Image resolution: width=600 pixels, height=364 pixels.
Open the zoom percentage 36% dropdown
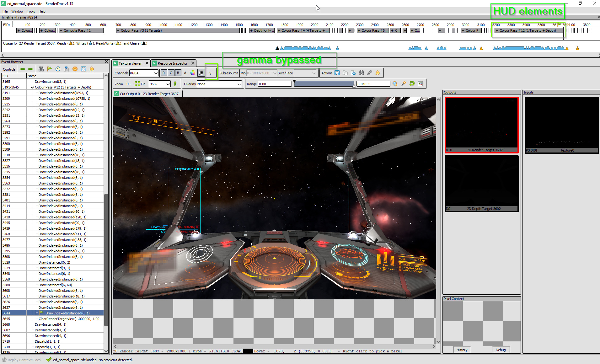(x=160, y=84)
